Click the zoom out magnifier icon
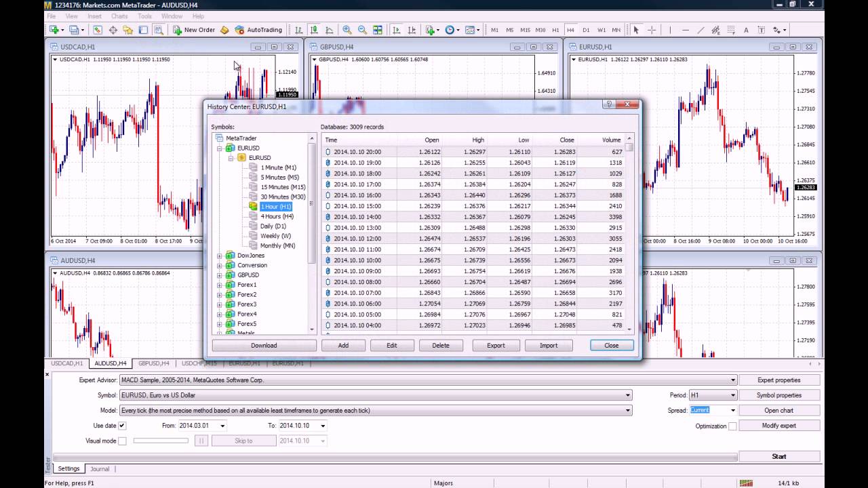Viewport: 868px width, 488px height. pyautogui.click(x=362, y=30)
